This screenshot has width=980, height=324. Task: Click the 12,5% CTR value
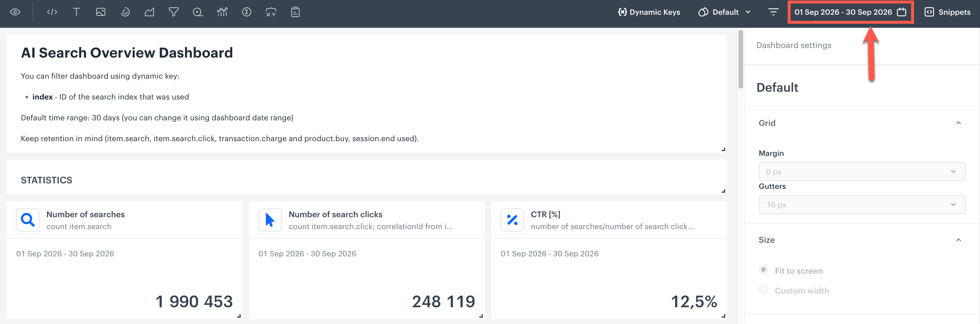pos(694,302)
